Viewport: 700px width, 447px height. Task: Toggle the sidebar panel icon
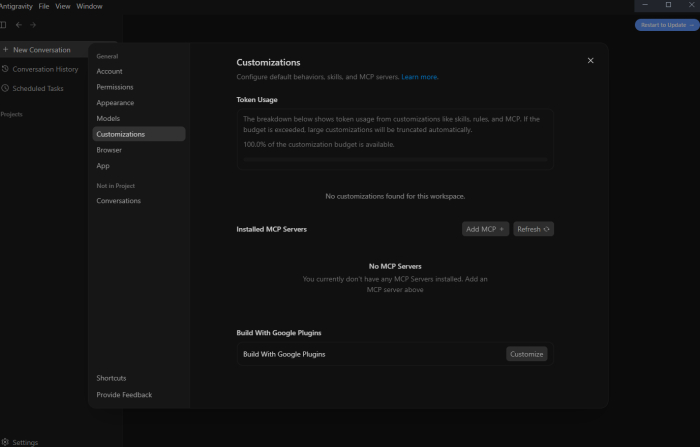tap(3, 25)
